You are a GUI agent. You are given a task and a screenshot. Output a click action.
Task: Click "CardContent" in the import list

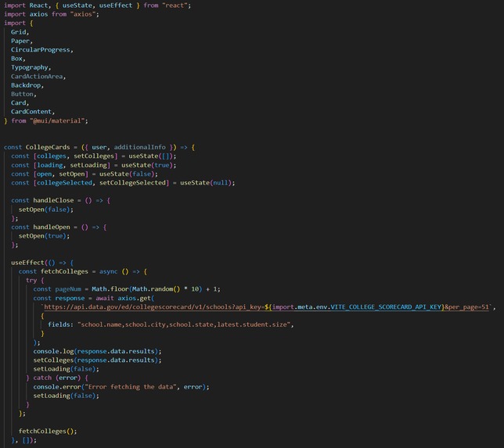pos(31,112)
